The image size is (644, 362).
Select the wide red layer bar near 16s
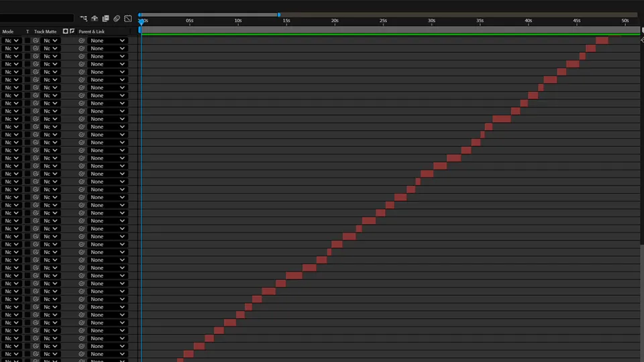coord(294,276)
